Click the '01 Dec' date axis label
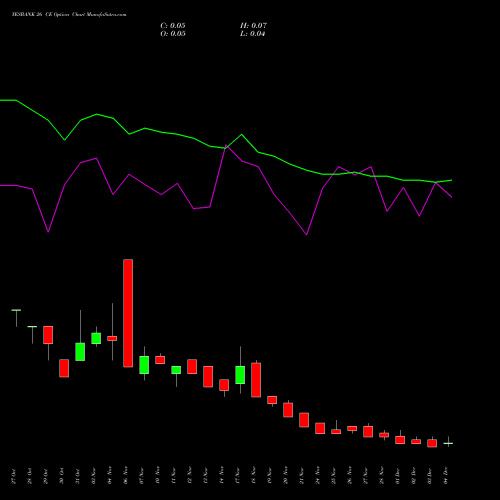The image size is (500, 500). pyautogui.click(x=397, y=476)
